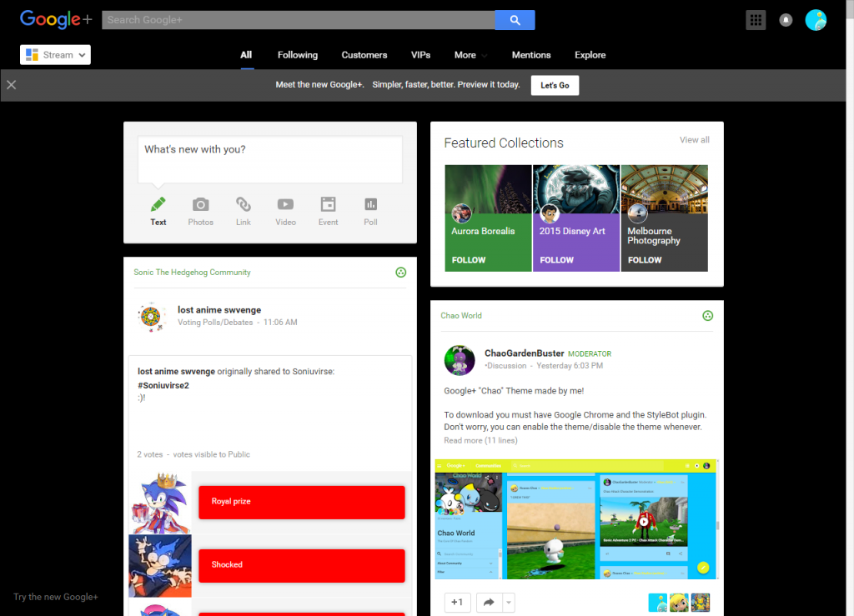Open share options dropdown arrow on Chao post
The width and height of the screenshot is (854, 616).
508,603
